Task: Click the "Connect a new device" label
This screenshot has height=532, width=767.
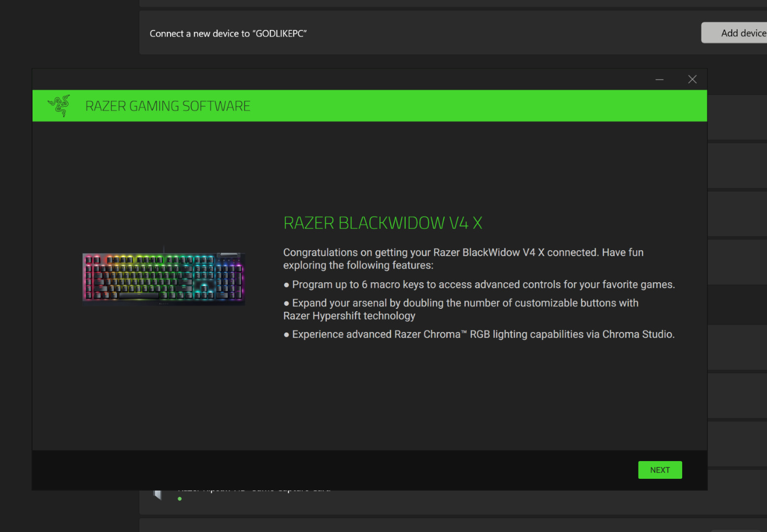Action: coord(228,33)
